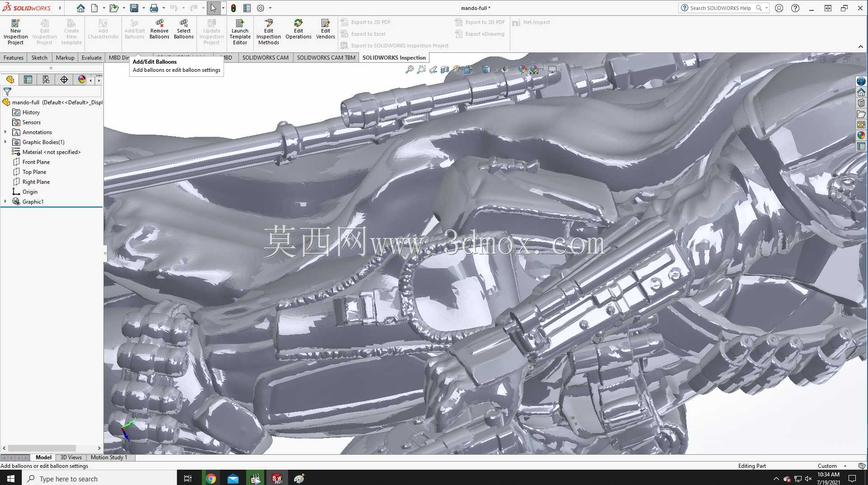The height and width of the screenshot is (485, 868).
Task: Select Front Plane in feature tree
Action: [36, 162]
